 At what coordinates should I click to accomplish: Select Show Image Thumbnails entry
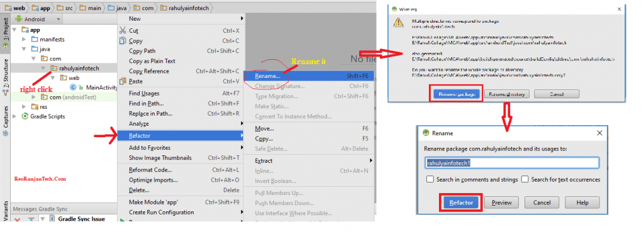click(181, 158)
